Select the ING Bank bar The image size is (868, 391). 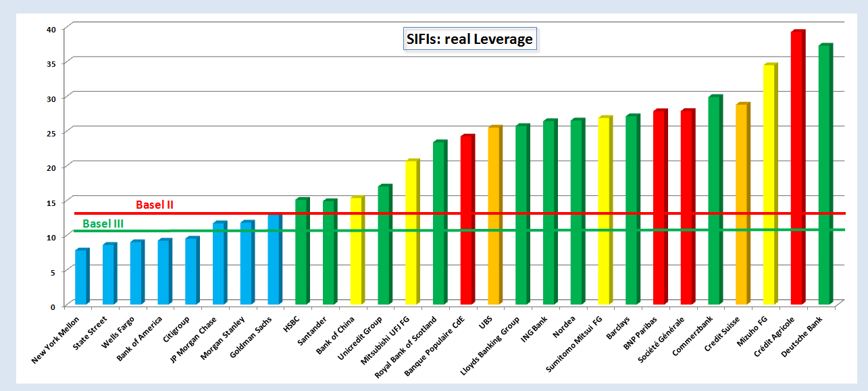click(551, 212)
